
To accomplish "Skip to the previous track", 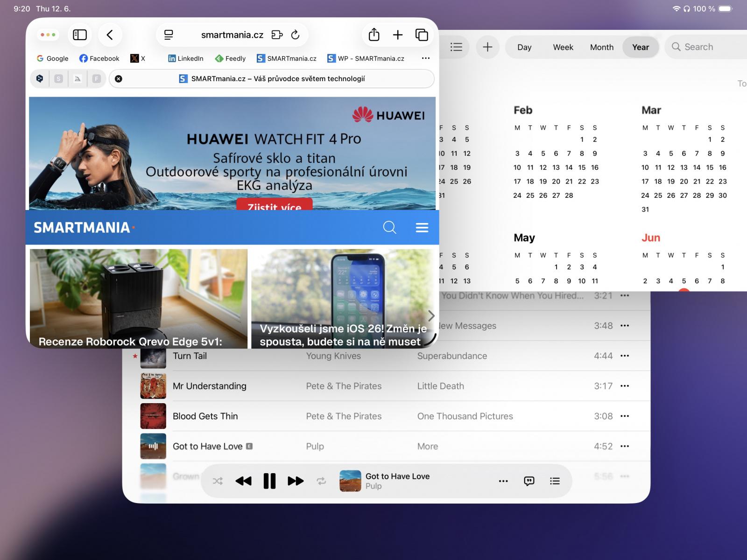I will click(243, 481).
